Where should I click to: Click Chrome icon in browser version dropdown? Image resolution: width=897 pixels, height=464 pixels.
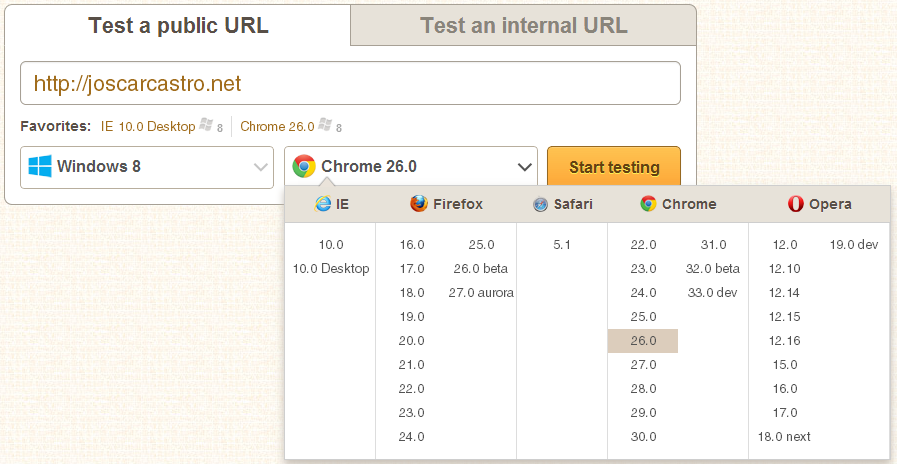tap(304, 167)
